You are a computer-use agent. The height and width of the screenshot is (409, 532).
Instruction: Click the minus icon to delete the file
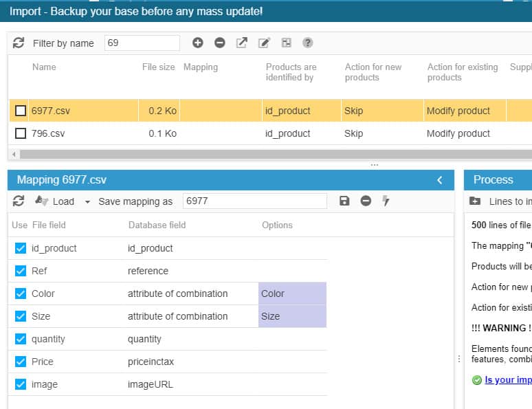pyautogui.click(x=220, y=43)
